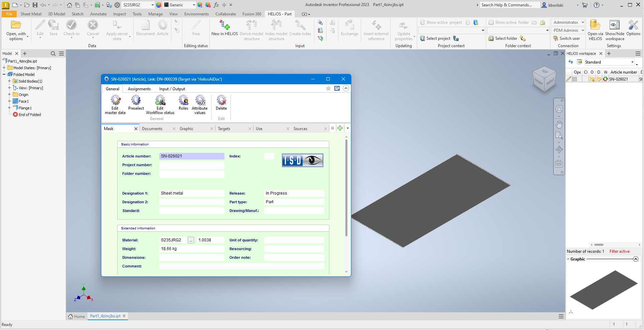Click dialog vertical scrollbar
The width and height of the screenshot is (644, 330).
click(346, 187)
